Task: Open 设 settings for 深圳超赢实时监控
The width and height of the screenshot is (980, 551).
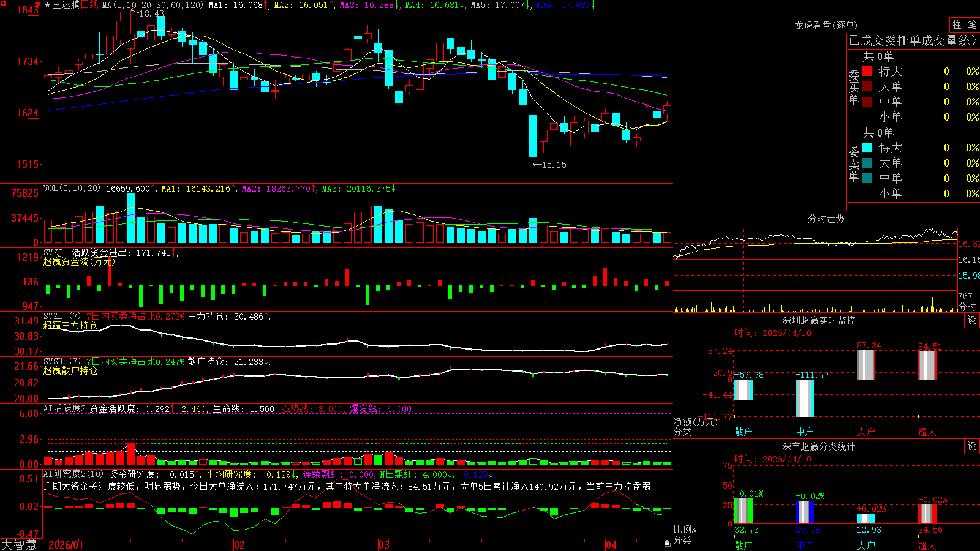Action: [972, 320]
